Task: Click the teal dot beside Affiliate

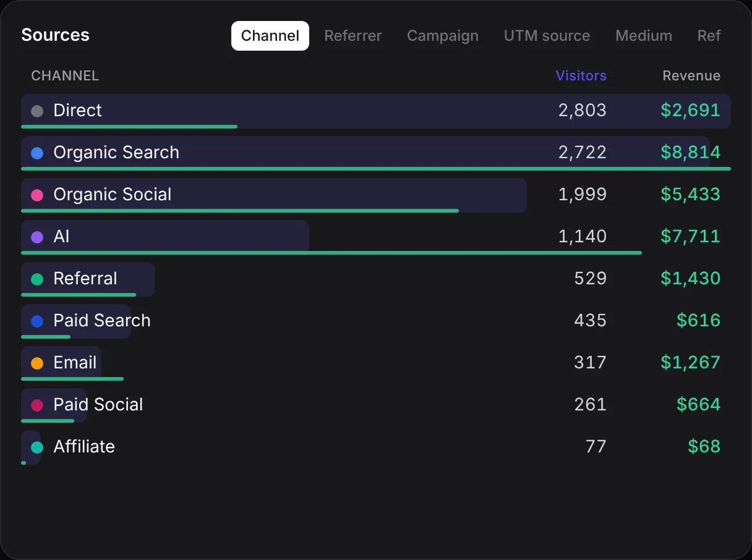Action: (x=37, y=448)
